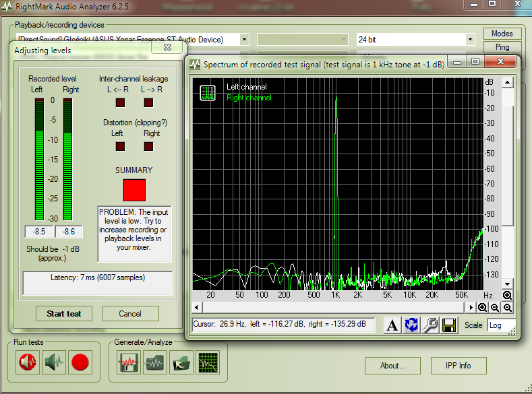Click the spectrum window resize grip
532x394 pixels.
pyautogui.click(x=512, y=331)
